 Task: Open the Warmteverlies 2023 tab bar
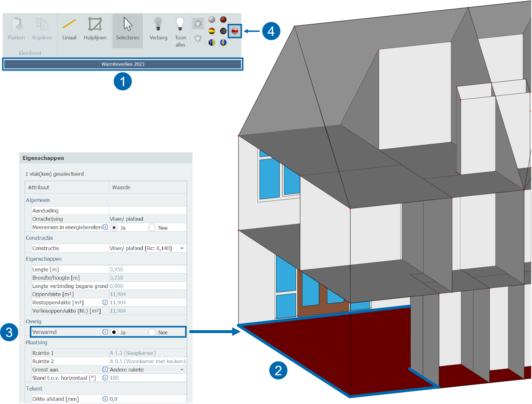123,64
